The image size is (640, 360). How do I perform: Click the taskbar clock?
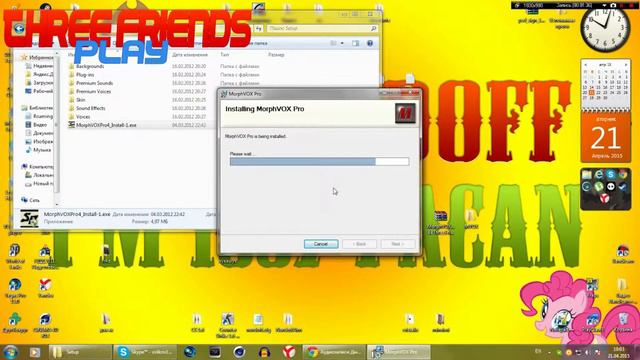pos(618,352)
